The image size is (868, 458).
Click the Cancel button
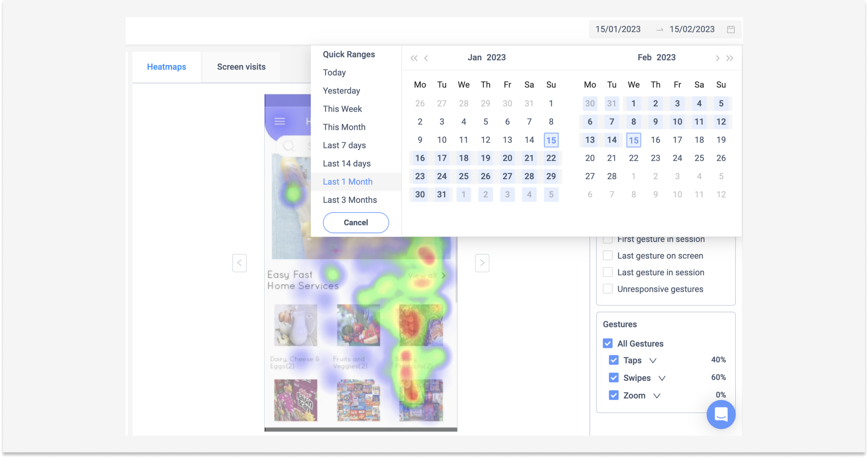point(356,223)
